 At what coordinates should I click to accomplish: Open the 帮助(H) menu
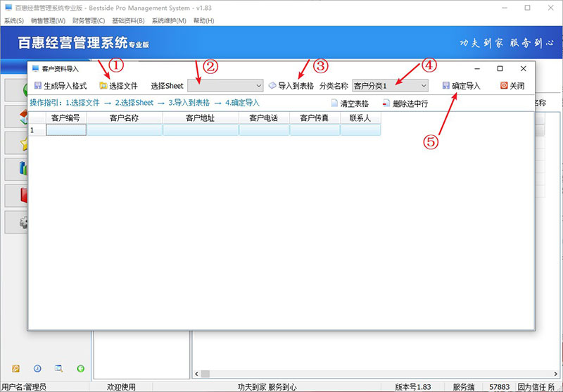pos(203,20)
